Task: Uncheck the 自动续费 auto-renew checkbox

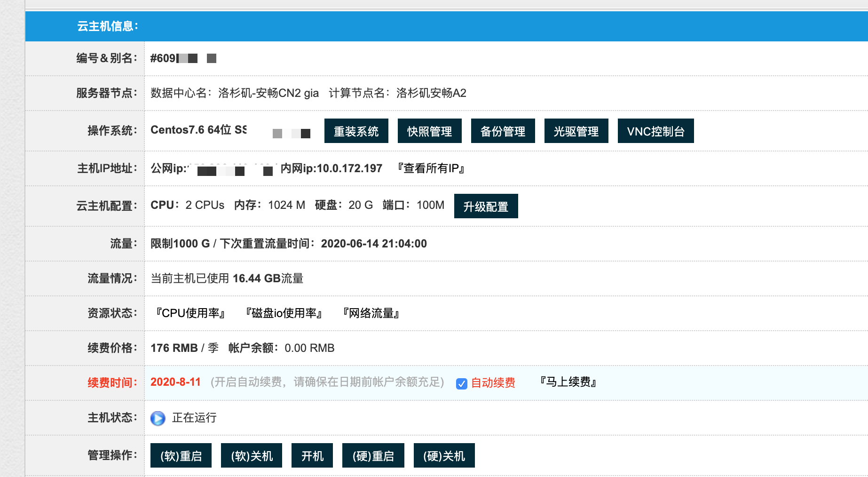Action: tap(461, 384)
